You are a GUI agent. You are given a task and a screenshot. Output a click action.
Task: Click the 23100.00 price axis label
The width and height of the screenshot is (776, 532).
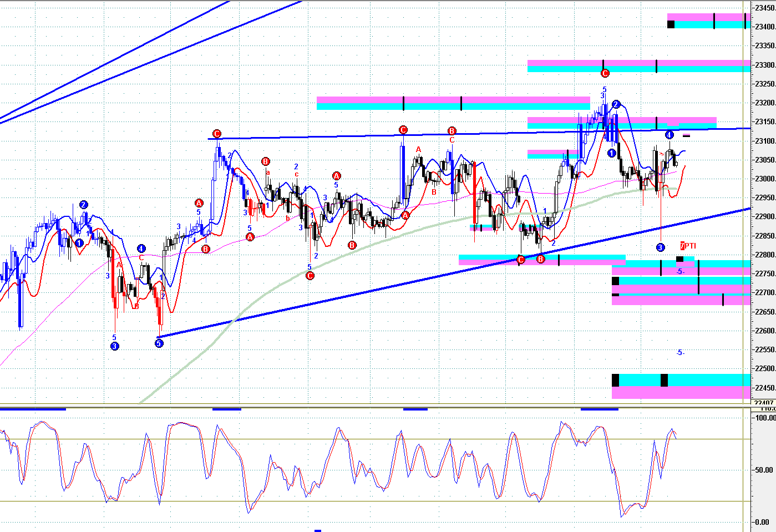[x=765, y=141]
